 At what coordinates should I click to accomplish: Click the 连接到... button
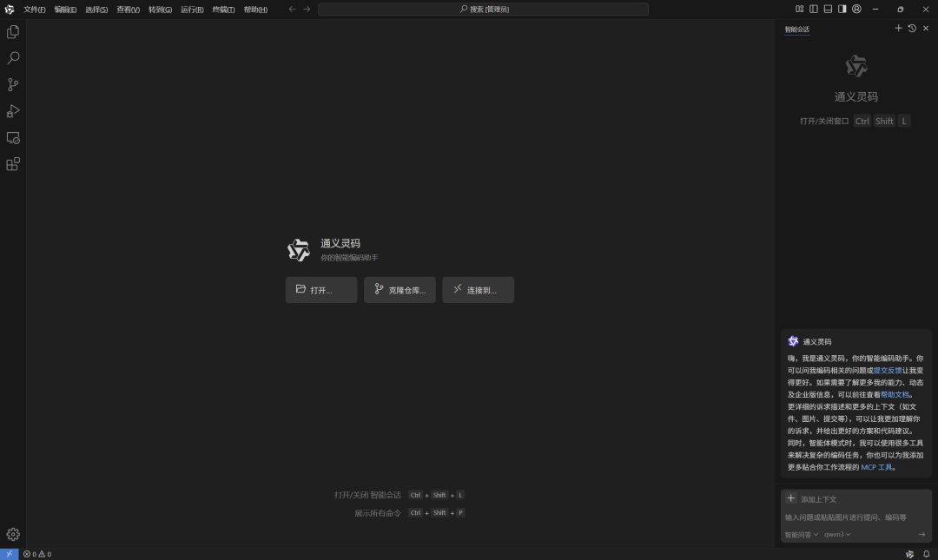(478, 290)
